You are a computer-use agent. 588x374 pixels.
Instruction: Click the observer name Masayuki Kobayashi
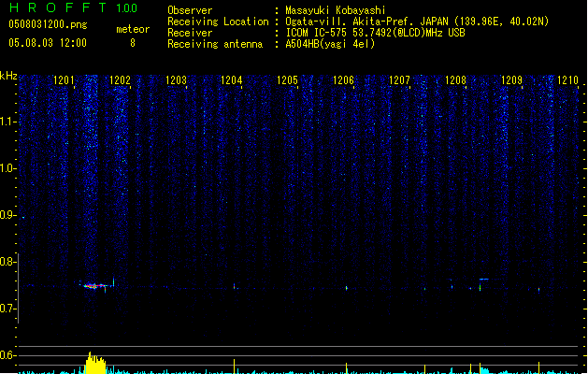[x=336, y=10]
